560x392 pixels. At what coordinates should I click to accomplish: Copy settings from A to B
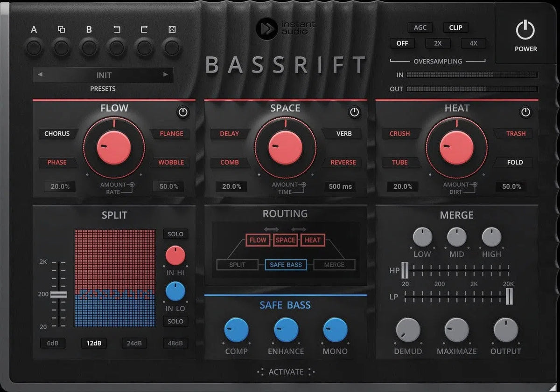[61, 47]
